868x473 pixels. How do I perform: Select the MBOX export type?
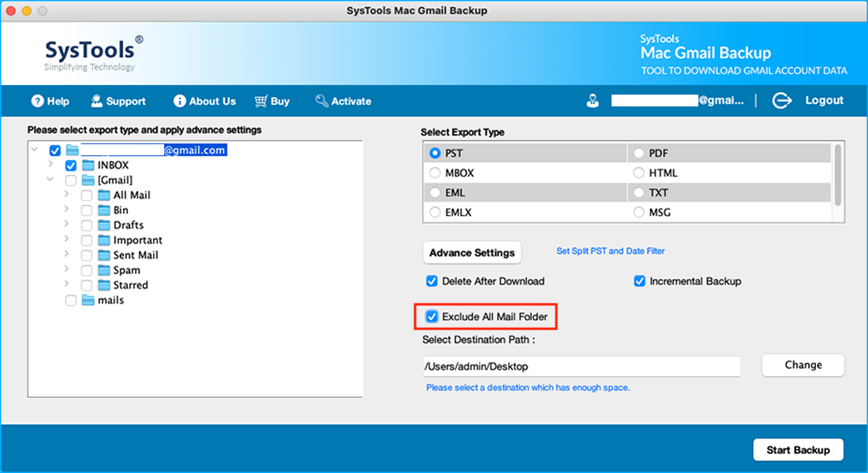[x=435, y=173]
